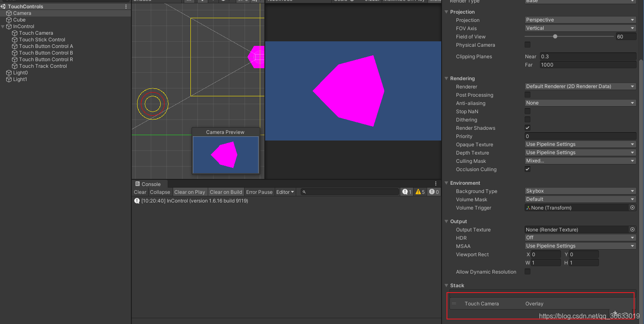
Task: Enable the Physical Camera checkbox
Action: point(527,45)
